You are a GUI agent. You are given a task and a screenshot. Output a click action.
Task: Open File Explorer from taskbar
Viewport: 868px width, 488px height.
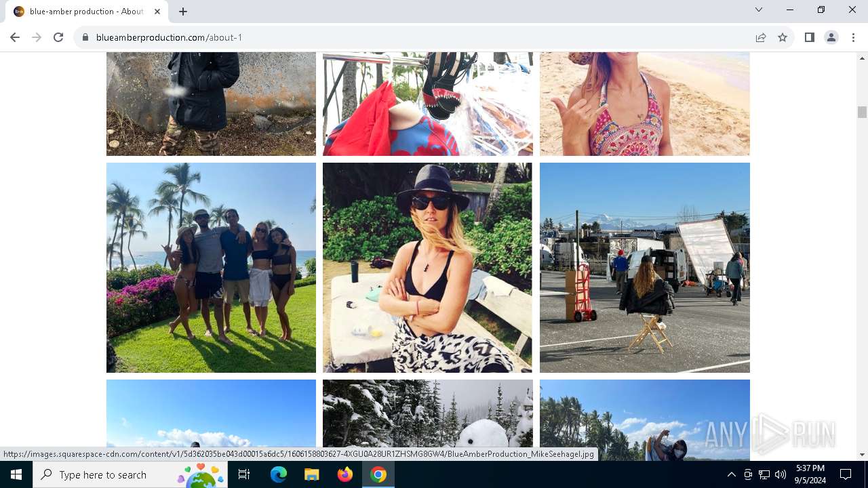click(312, 474)
